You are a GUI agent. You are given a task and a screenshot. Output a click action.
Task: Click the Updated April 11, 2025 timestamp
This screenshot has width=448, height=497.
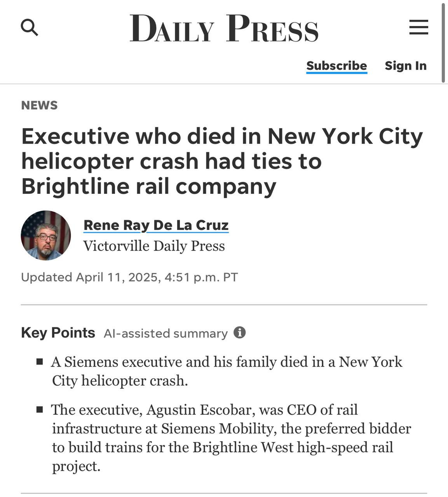(129, 277)
